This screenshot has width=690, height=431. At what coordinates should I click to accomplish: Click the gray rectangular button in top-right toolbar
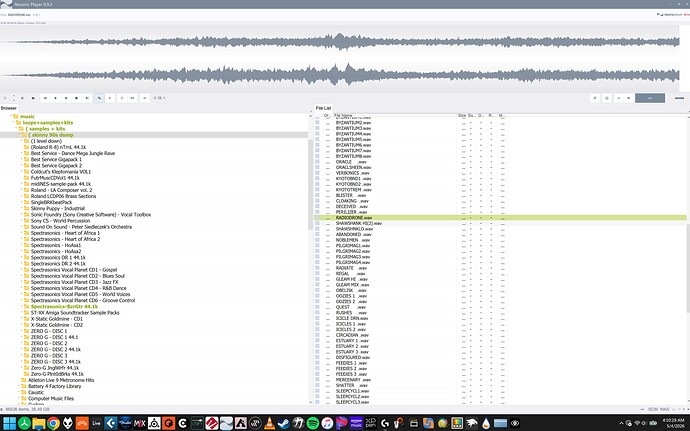tap(650, 98)
